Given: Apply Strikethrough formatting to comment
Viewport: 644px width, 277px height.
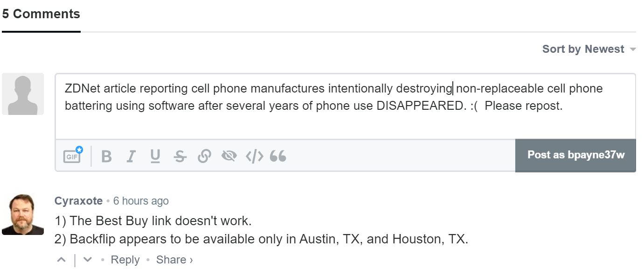Looking at the screenshot, I should click(x=180, y=156).
